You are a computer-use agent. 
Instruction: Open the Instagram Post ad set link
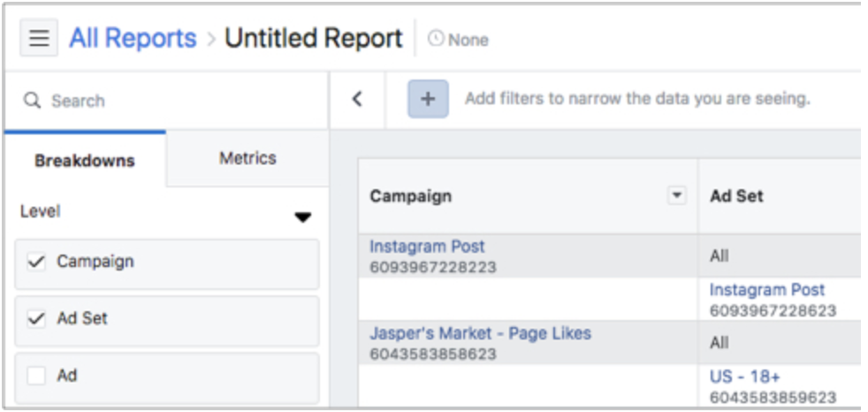coord(766,290)
